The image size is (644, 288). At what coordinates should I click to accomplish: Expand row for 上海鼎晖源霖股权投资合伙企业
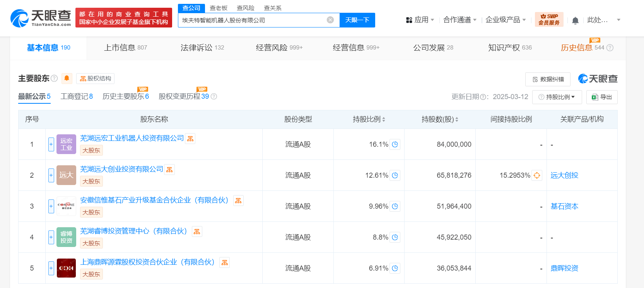[x=51, y=268]
